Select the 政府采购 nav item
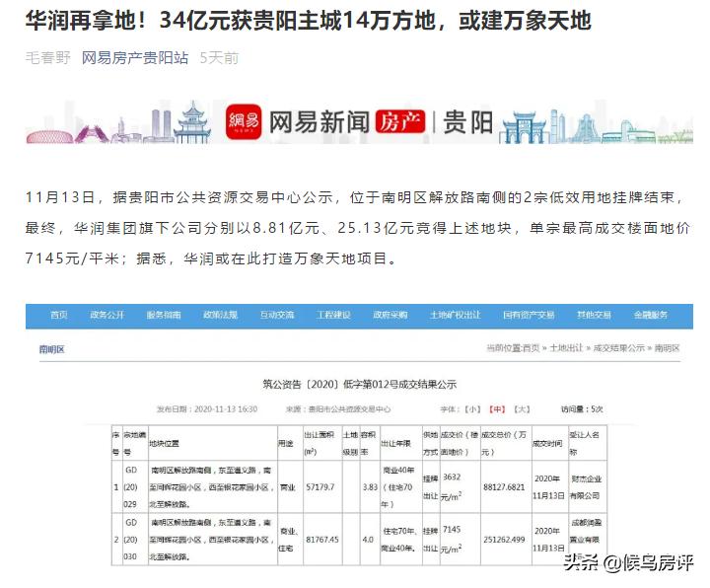710x588 pixels. 390,315
